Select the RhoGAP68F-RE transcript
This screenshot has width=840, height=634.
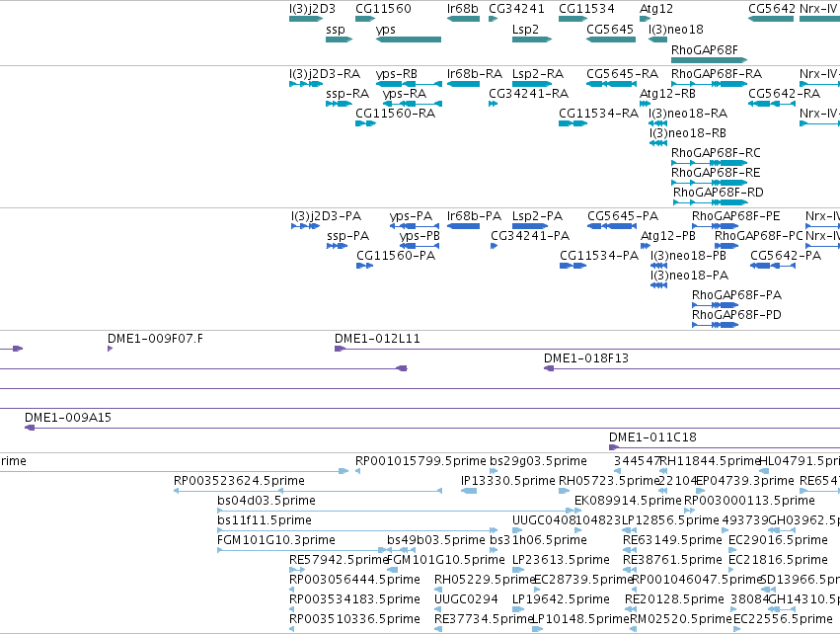point(709,183)
